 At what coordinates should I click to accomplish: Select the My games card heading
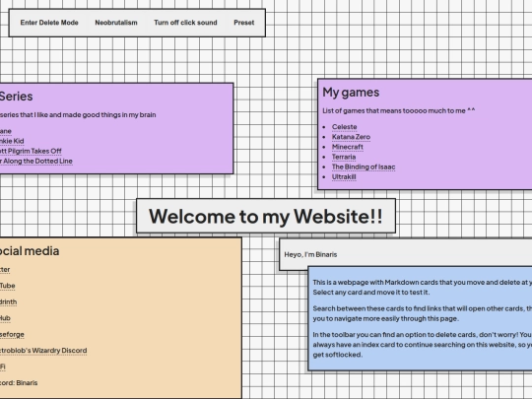tap(351, 93)
